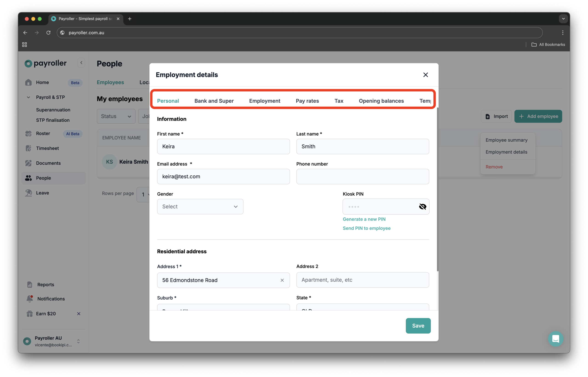Generate a new PIN

364,219
